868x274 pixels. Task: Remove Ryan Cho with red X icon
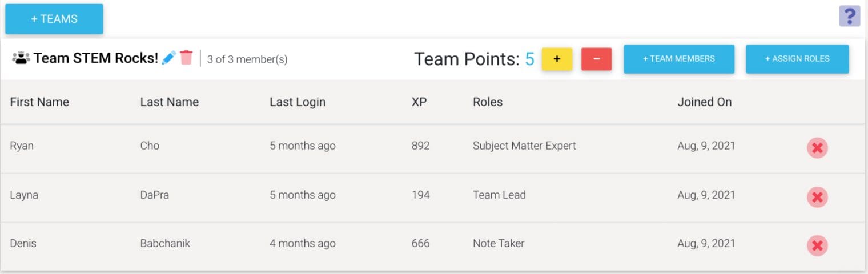click(x=817, y=148)
